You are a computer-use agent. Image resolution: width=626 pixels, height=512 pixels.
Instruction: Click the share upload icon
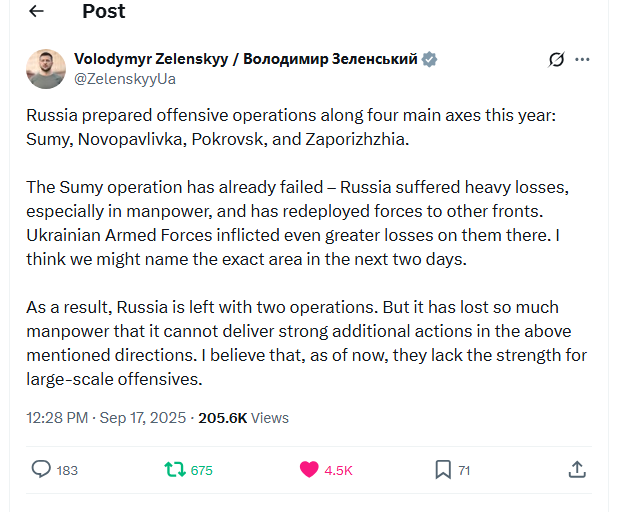(x=577, y=469)
